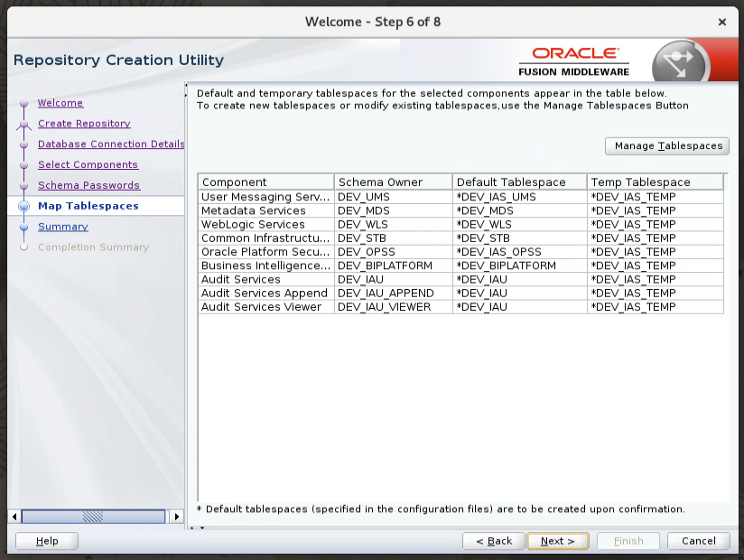Open default tablespace *DEV_IAS_UMS cell

point(519,197)
